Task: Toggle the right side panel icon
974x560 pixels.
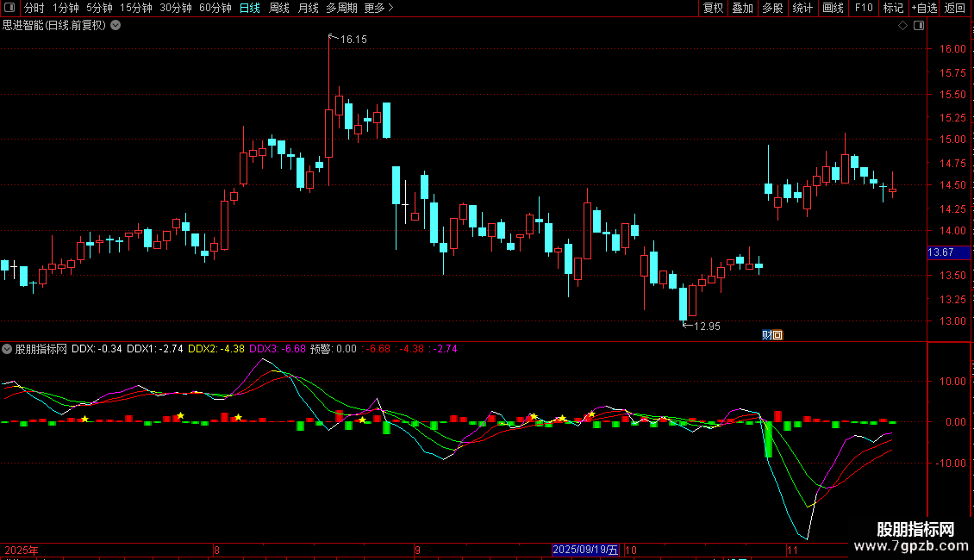Action: (x=919, y=26)
